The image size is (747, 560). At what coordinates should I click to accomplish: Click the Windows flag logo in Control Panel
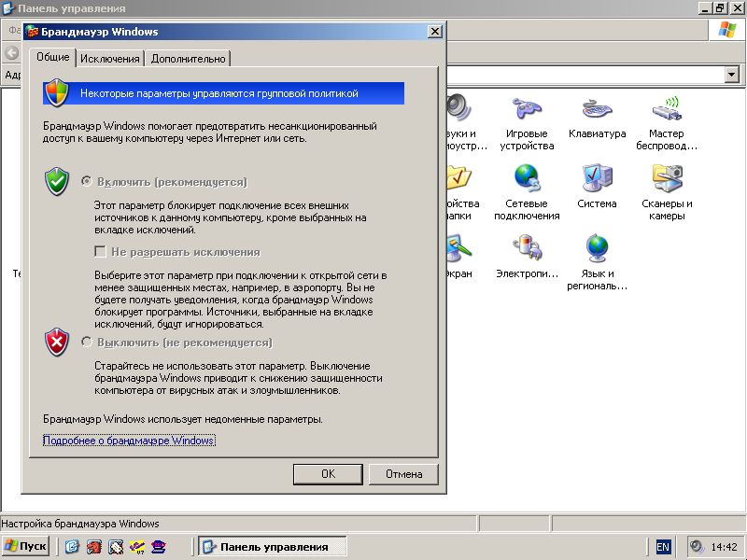(727, 30)
